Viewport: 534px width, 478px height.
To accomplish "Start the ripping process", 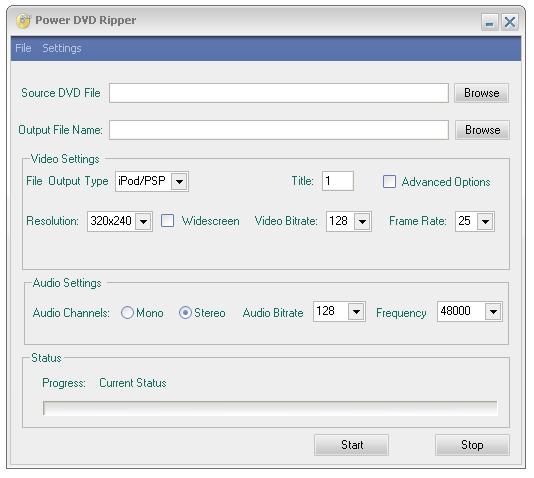I will coord(351,445).
